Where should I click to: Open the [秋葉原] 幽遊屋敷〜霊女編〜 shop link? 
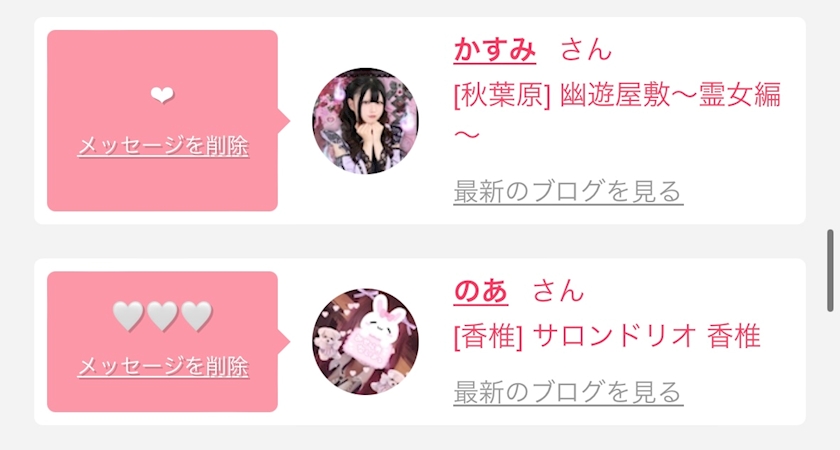click(x=617, y=114)
